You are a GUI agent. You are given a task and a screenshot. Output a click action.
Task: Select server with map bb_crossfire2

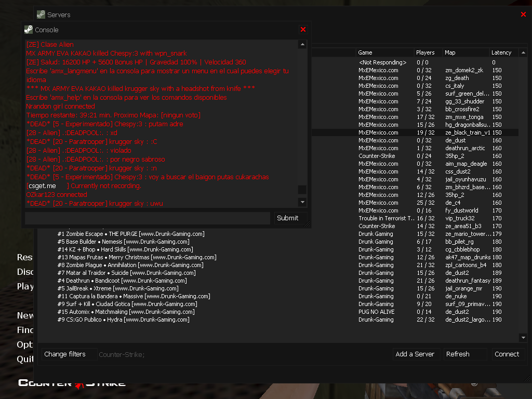tap(415, 109)
